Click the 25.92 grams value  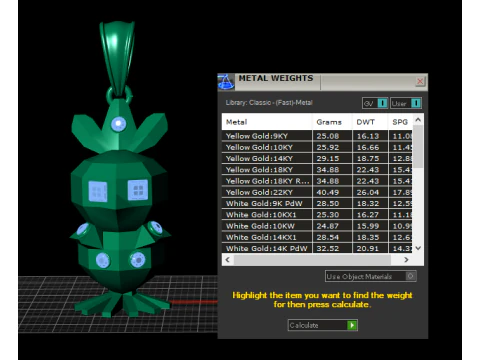[328, 147]
